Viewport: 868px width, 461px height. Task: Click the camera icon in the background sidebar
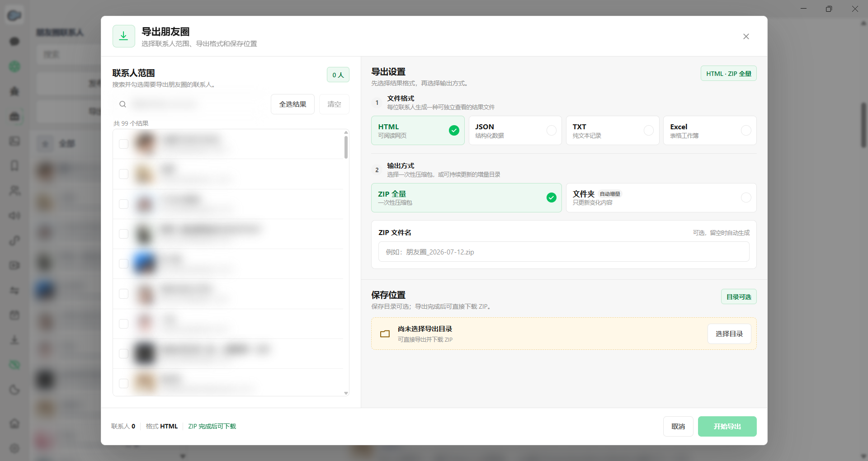[14, 265]
